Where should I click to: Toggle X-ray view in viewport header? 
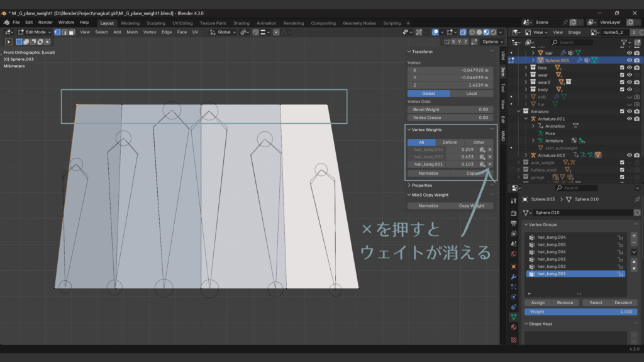pos(463,32)
